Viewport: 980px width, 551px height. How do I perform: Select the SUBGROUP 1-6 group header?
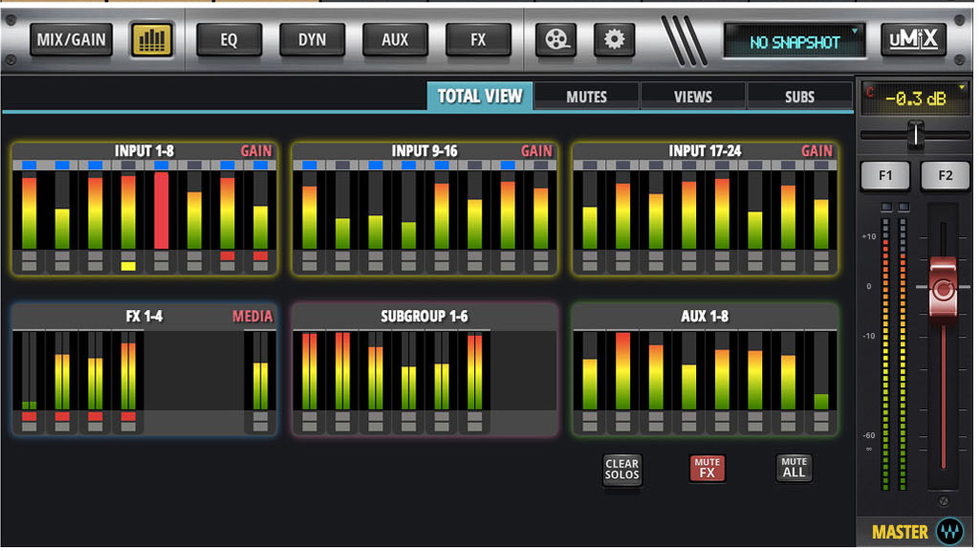tap(425, 317)
